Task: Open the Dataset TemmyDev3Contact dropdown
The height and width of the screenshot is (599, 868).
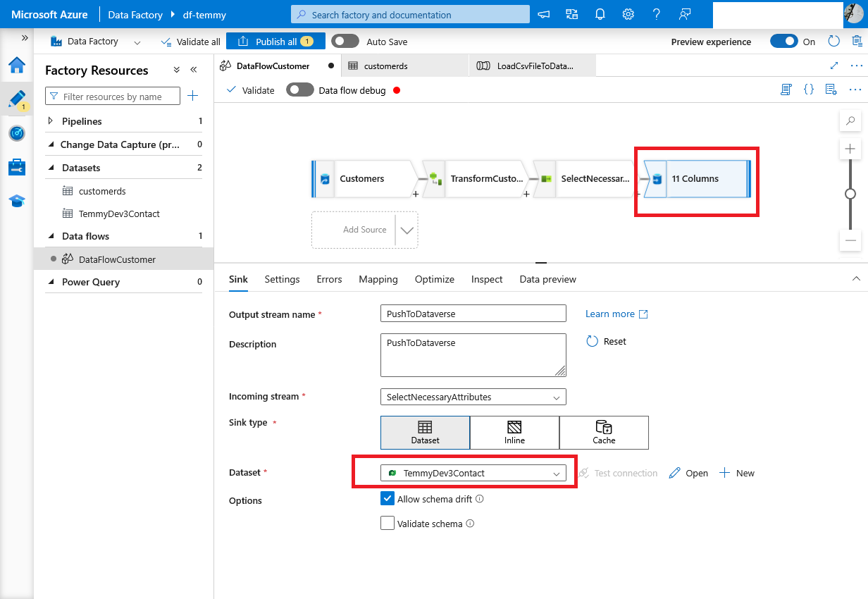Action: tap(473, 473)
